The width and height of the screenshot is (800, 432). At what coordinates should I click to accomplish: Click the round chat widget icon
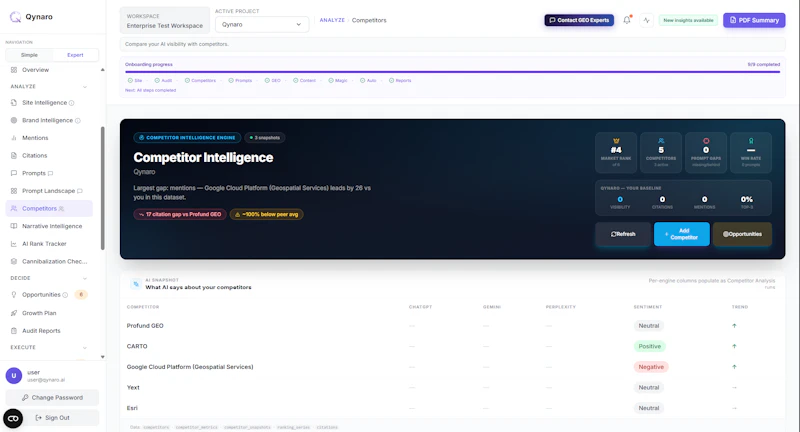coord(13,418)
